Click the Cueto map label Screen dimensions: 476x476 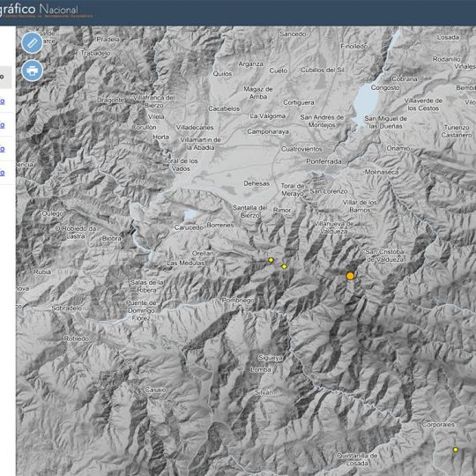(x=279, y=71)
